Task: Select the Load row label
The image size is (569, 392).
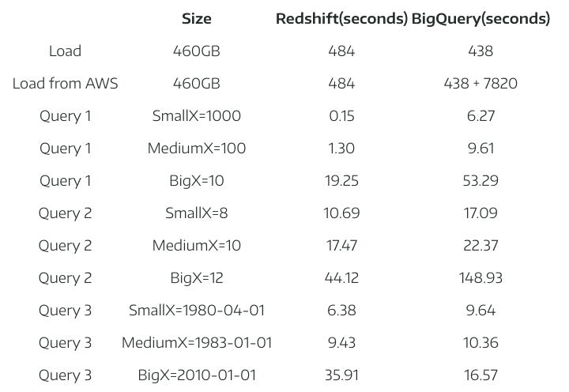Action: (65, 51)
